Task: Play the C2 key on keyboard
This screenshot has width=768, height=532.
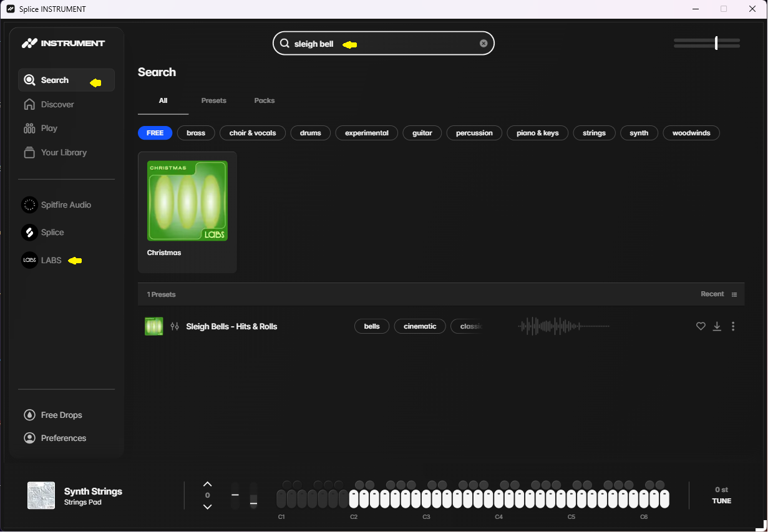Action: click(354, 499)
